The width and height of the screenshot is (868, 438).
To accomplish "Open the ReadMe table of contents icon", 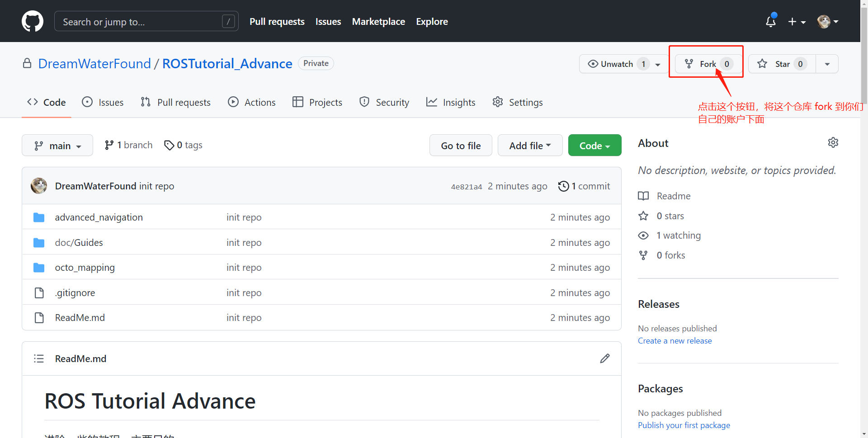I will click(39, 358).
